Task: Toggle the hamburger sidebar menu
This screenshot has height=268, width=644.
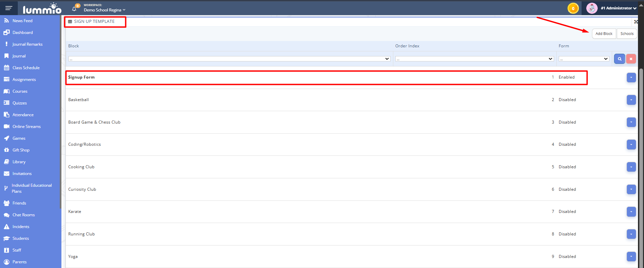Action: point(9,8)
